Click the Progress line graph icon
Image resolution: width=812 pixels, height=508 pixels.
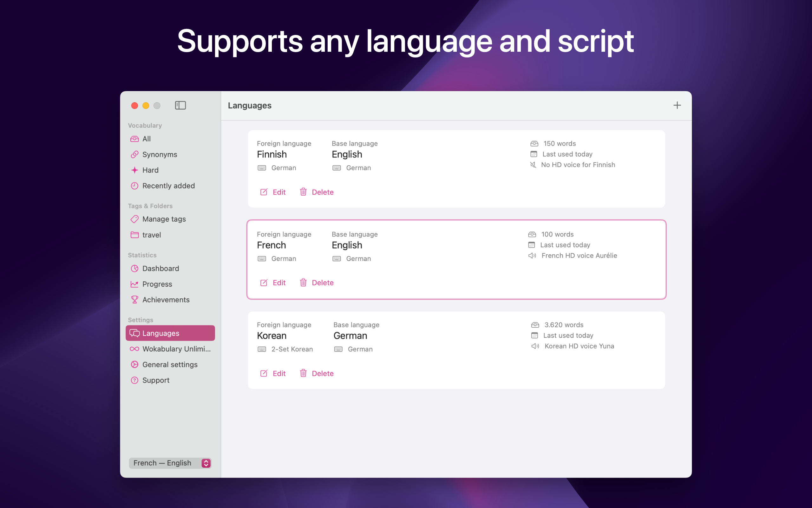[134, 284]
